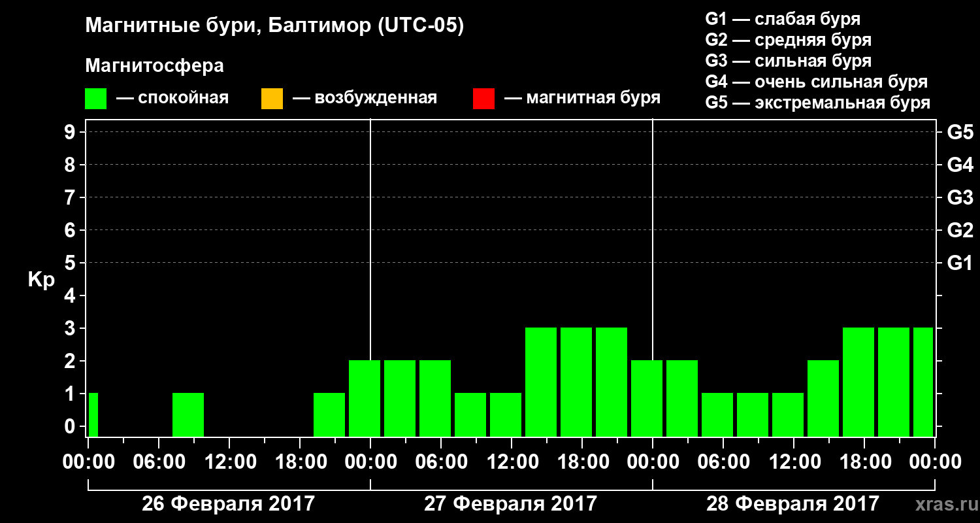Click the 'G4 — очень сильная буря' legend line
This screenshot has height=523, width=980.
816,82
